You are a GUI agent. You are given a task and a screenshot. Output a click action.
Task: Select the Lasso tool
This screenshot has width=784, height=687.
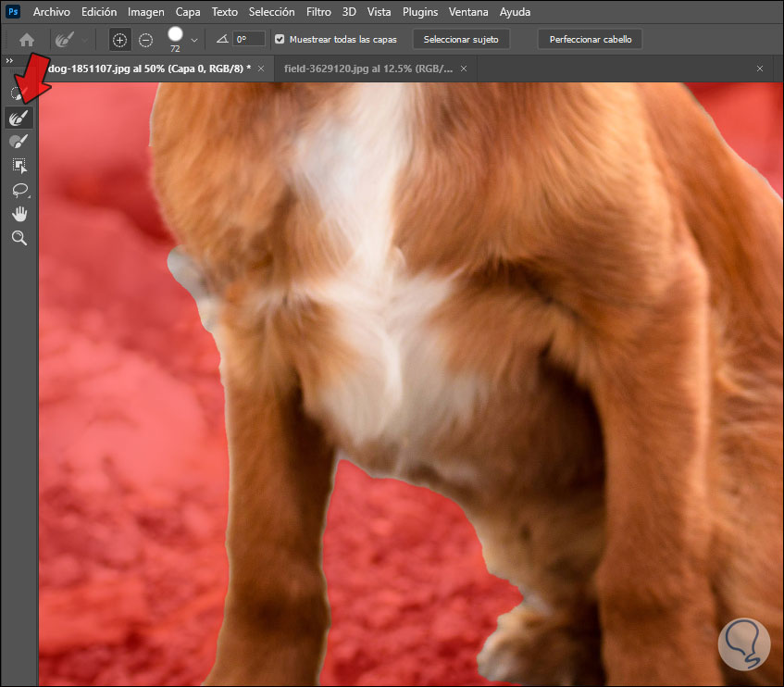click(x=19, y=190)
